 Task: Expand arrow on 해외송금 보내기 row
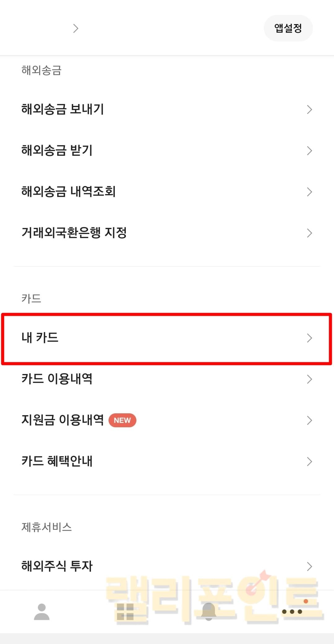click(309, 109)
